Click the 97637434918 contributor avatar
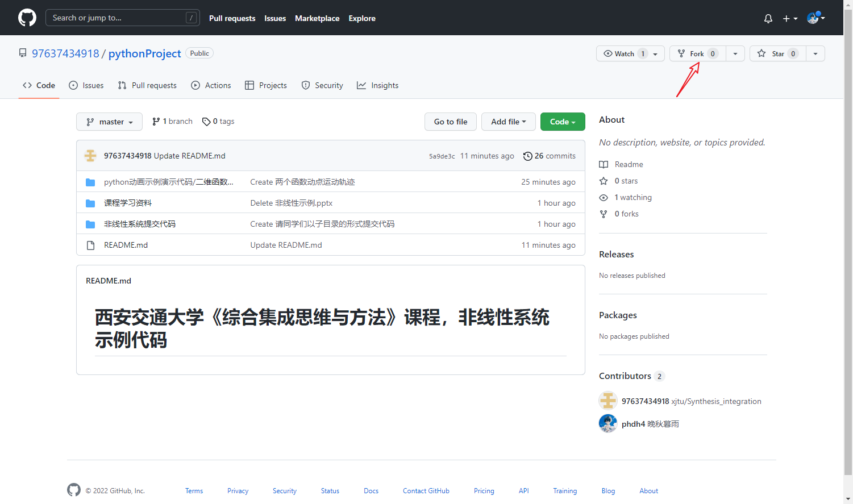Screen dimensions: 853x504 (x=608, y=401)
